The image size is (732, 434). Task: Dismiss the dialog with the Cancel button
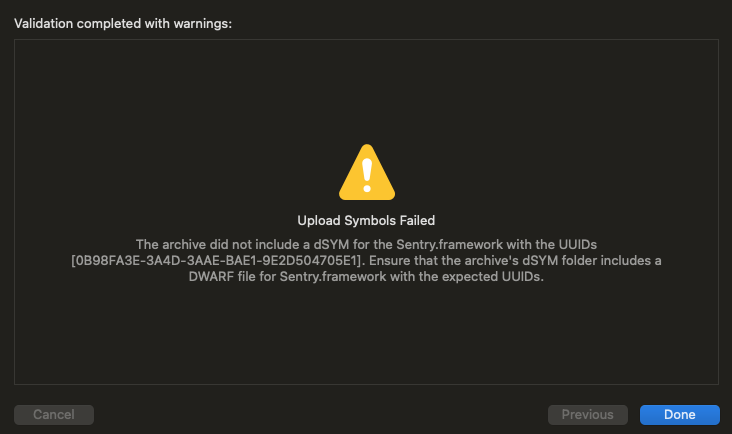point(54,414)
